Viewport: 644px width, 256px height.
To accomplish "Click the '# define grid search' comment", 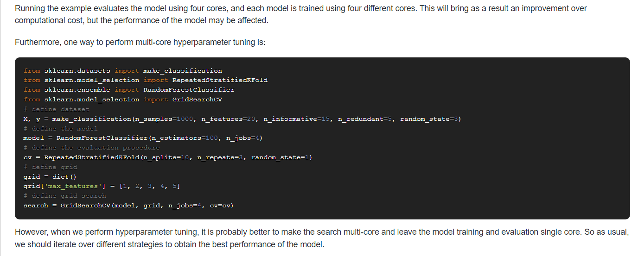I will click(64, 196).
